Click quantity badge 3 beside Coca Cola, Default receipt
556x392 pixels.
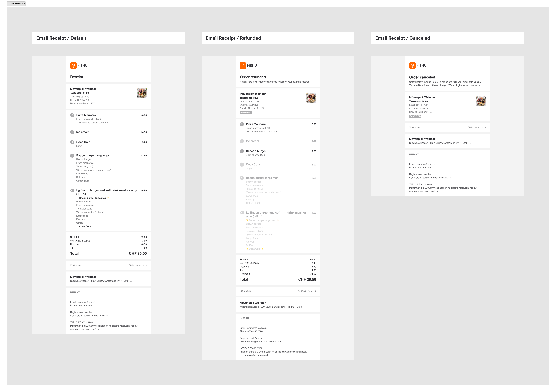tap(72, 142)
